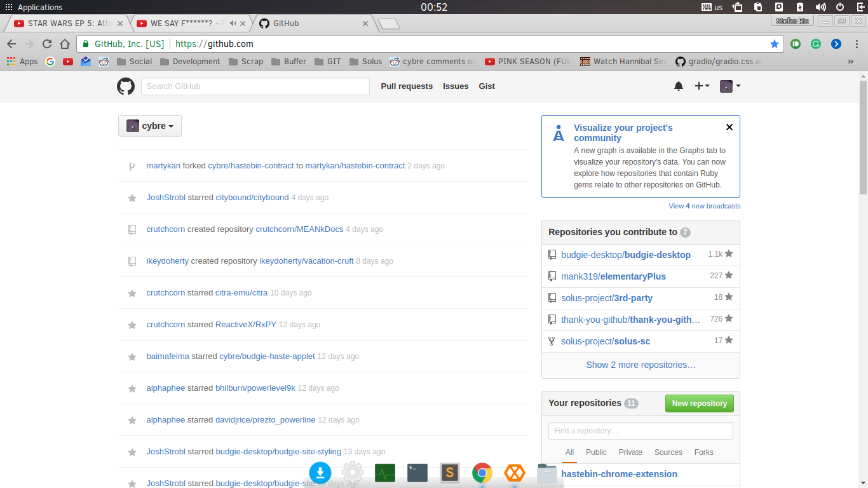View 4 new broadcasts
The height and width of the screenshot is (488, 868).
coord(705,206)
